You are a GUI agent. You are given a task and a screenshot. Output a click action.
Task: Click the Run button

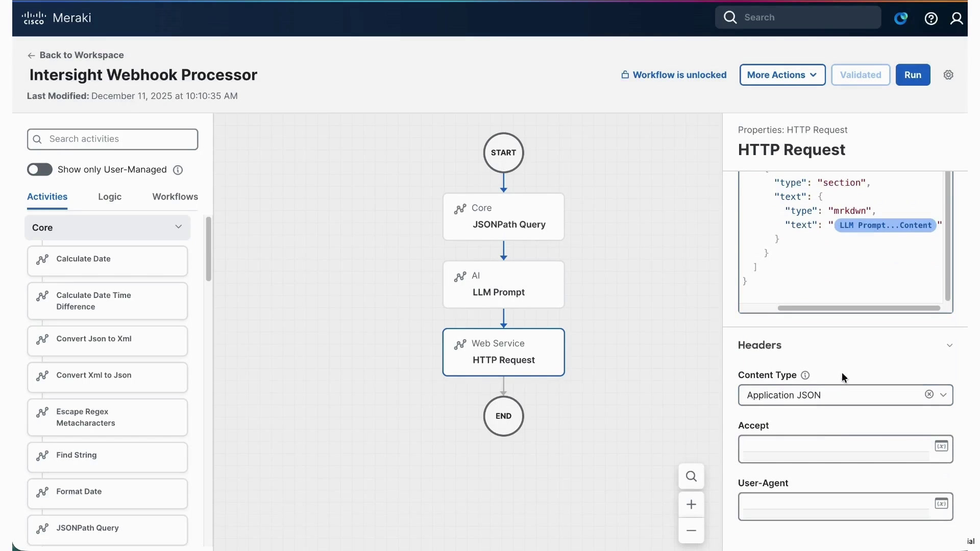point(913,75)
